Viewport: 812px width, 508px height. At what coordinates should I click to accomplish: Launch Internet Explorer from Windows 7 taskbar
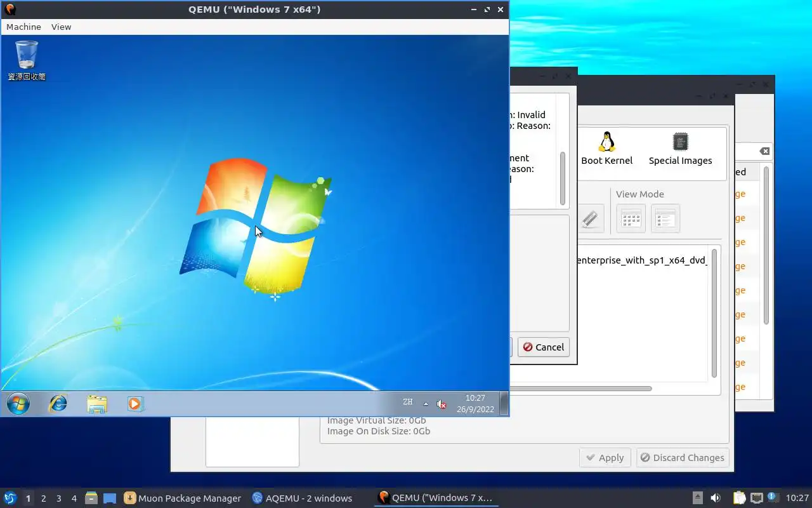click(58, 403)
